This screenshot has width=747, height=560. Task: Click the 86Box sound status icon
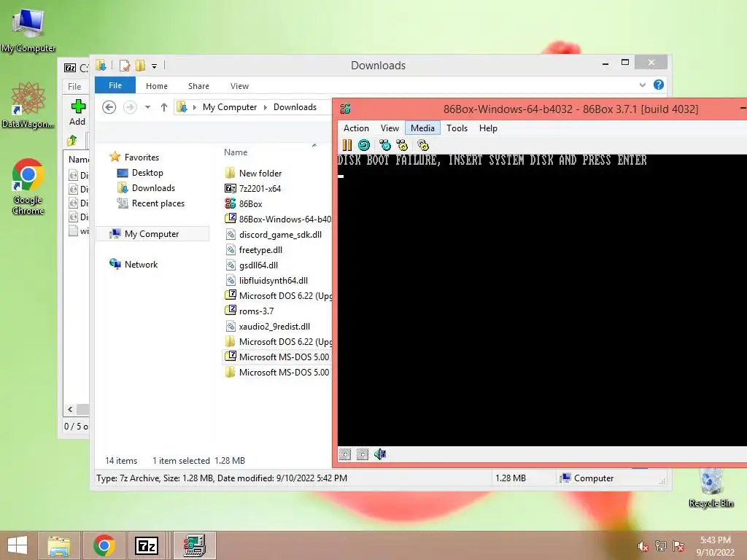click(x=379, y=454)
